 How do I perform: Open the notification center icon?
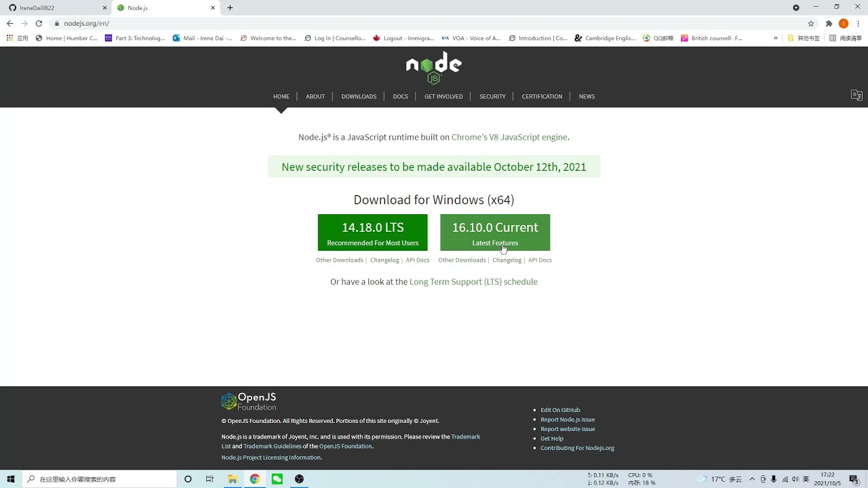[854, 479]
